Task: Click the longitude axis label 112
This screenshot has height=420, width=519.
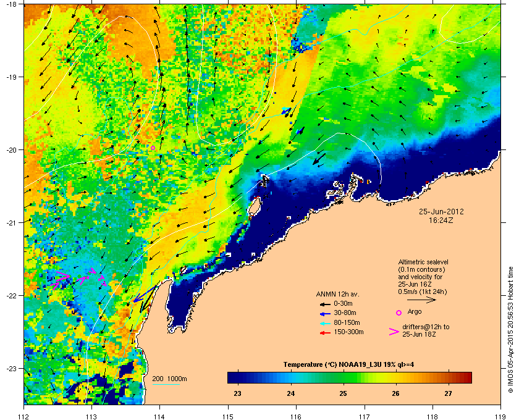Action: tap(24, 416)
